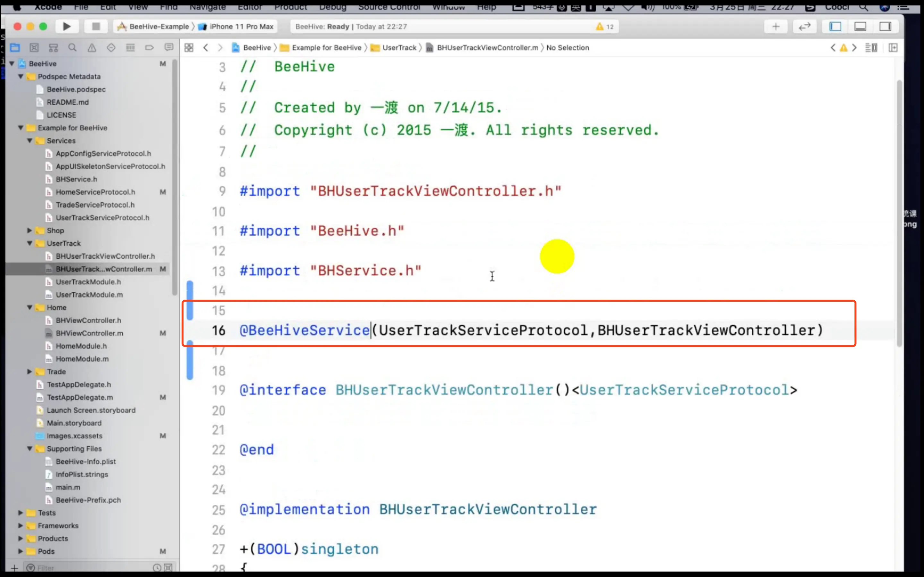Toggle the Debug area visibility

860,26
